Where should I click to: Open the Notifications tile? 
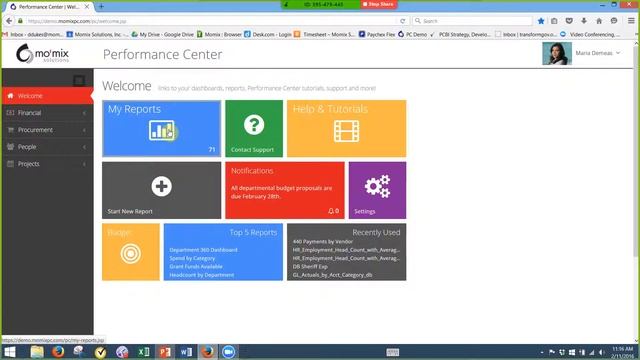click(285, 190)
